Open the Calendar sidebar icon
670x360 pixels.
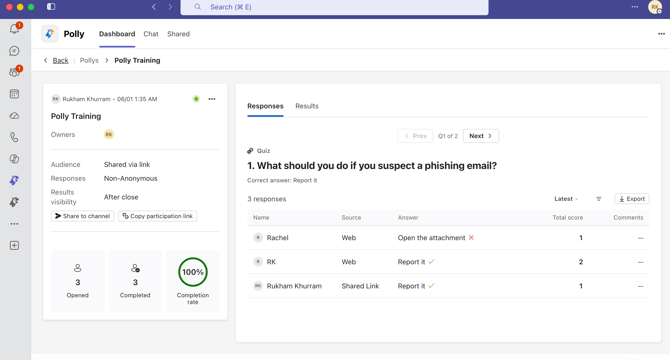14,94
